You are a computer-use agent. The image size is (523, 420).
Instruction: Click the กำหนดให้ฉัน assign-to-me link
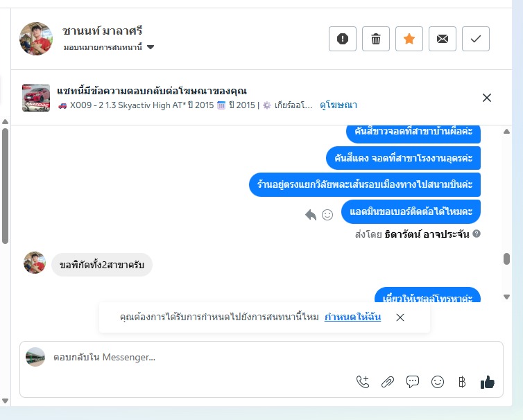352,317
